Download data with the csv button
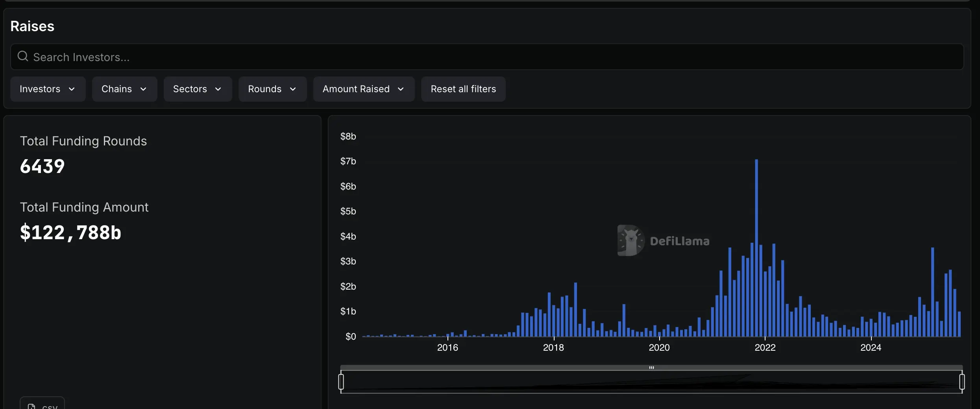This screenshot has height=409, width=980. pyautogui.click(x=42, y=403)
